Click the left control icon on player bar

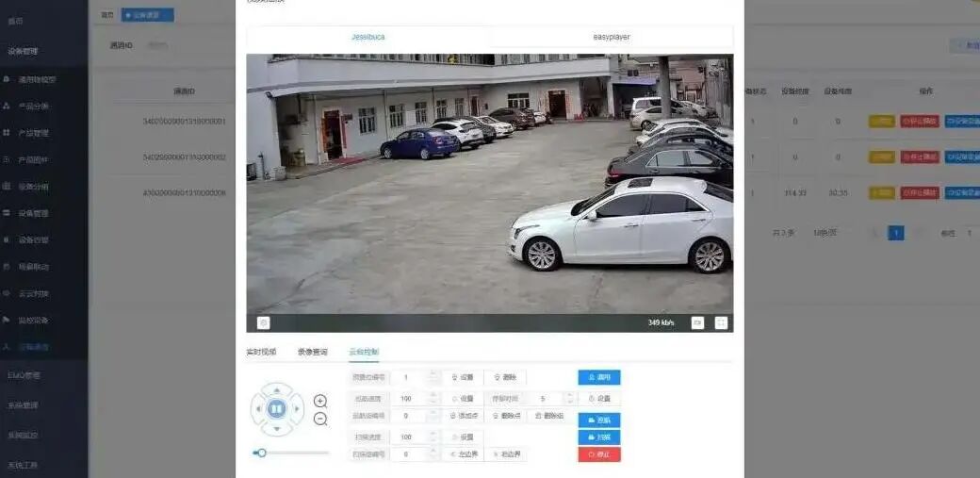click(264, 322)
